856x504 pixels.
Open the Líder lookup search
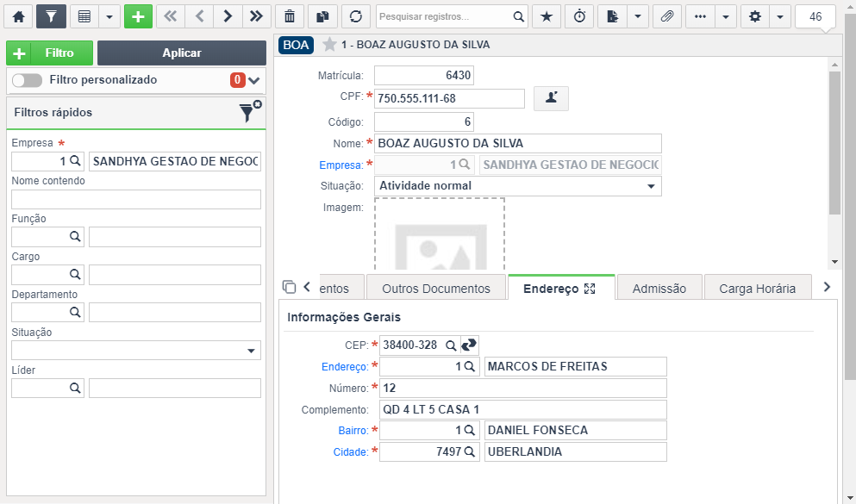tap(75, 388)
